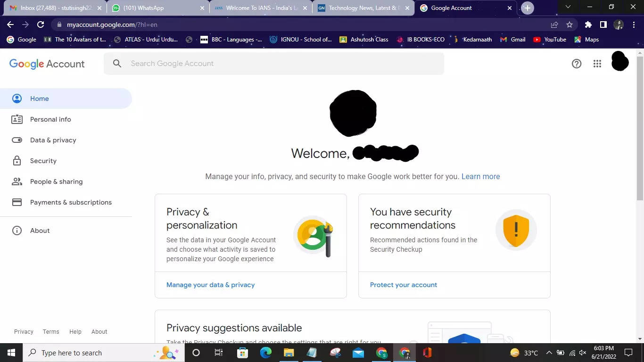Switch to the WhatsApp tab
Screen dimensions: 644x362
158,8
